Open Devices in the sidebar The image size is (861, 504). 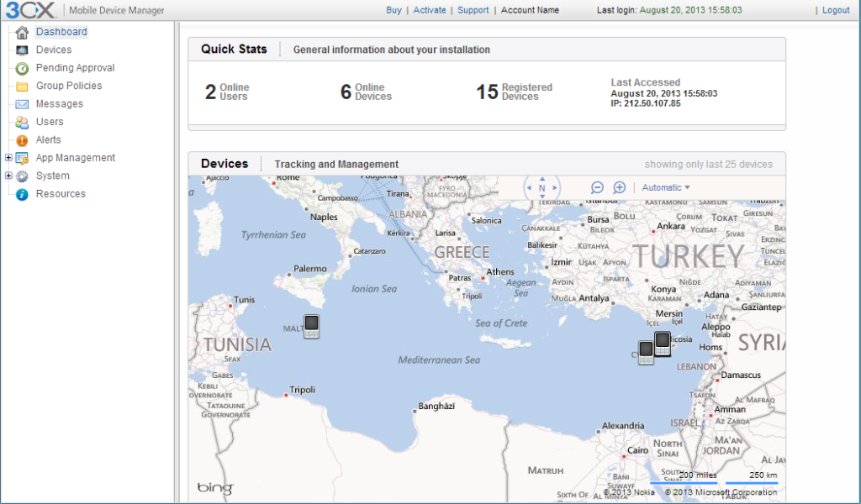(x=54, y=50)
